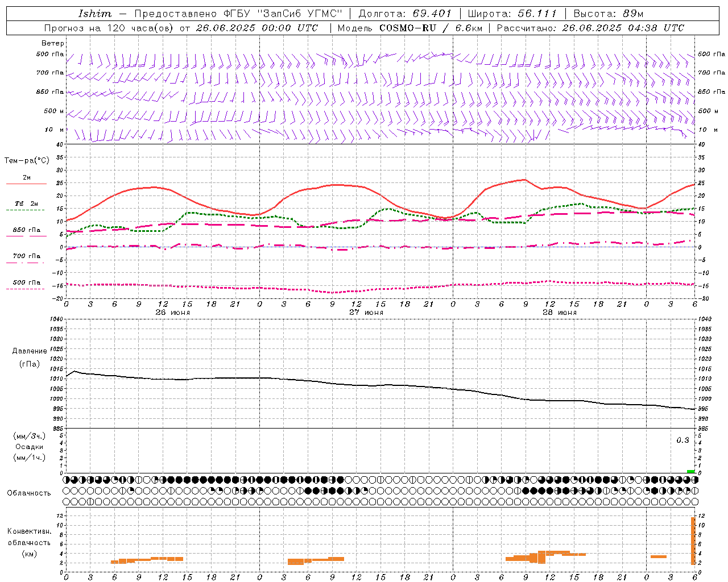Click the '2м' temperature legend entry
Screen dimensions: 728x582
26,178
